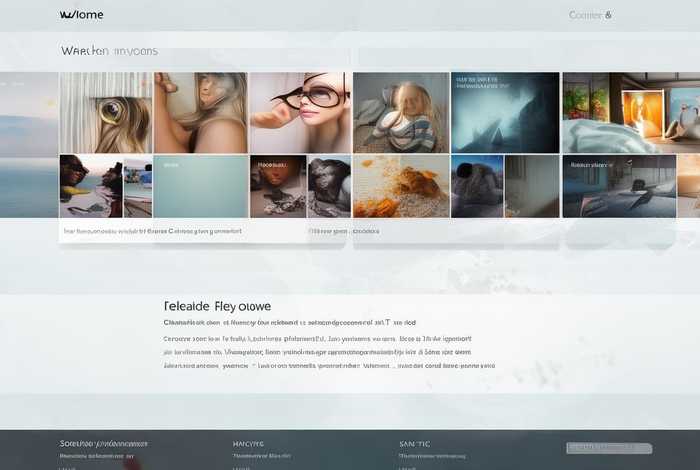Image resolution: width=700 pixels, height=470 pixels.
Task: Open the person wearing sunglasses beach photo
Action: (90, 186)
